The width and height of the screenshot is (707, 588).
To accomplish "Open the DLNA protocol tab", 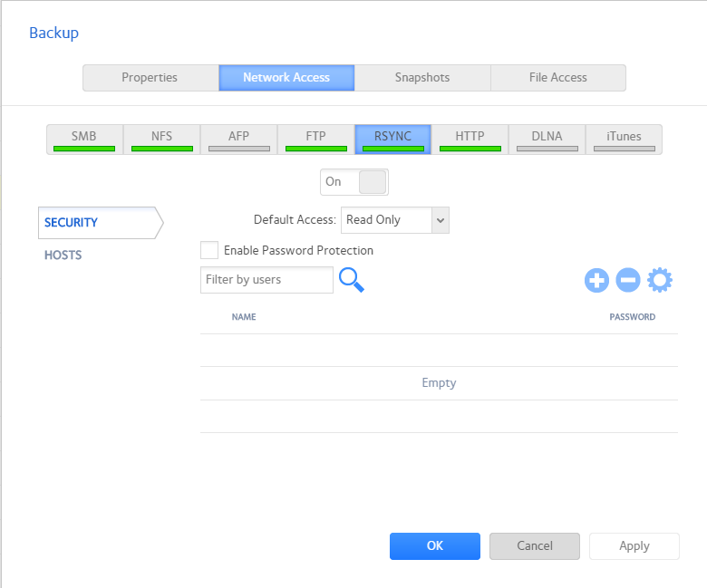I will [547, 140].
